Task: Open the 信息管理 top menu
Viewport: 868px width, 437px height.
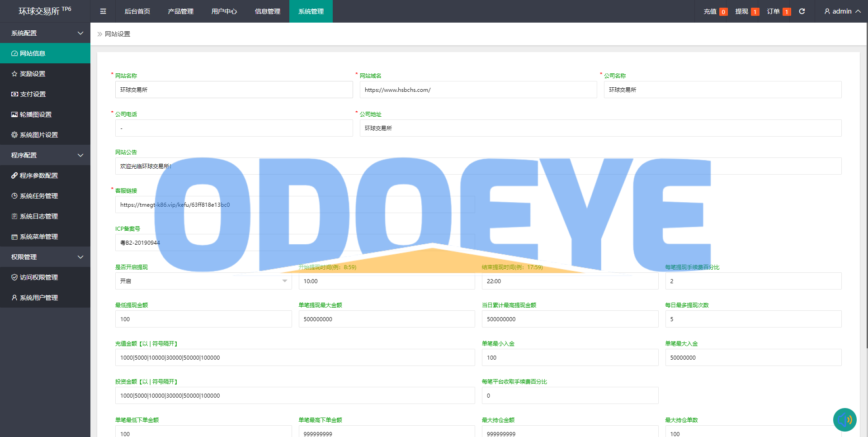Action: point(268,11)
